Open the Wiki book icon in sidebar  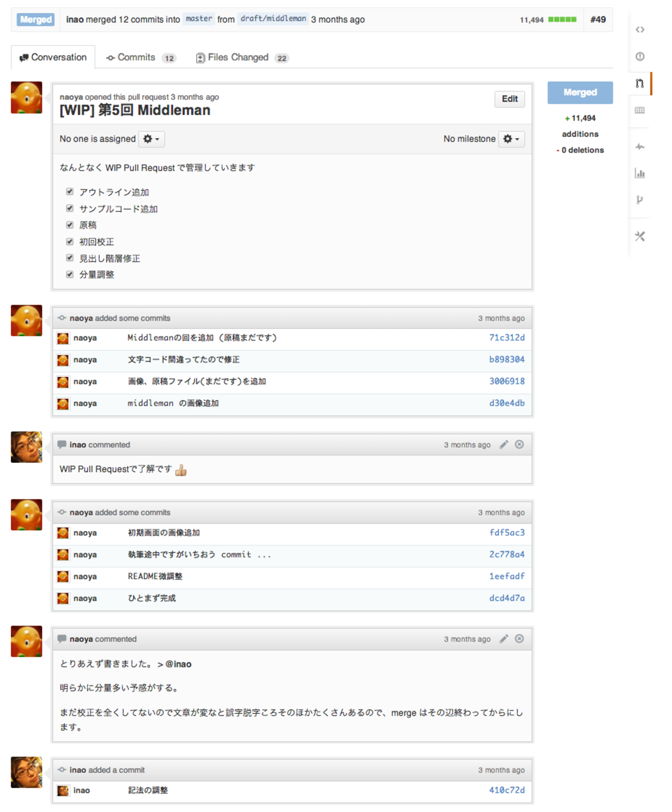coord(640,110)
